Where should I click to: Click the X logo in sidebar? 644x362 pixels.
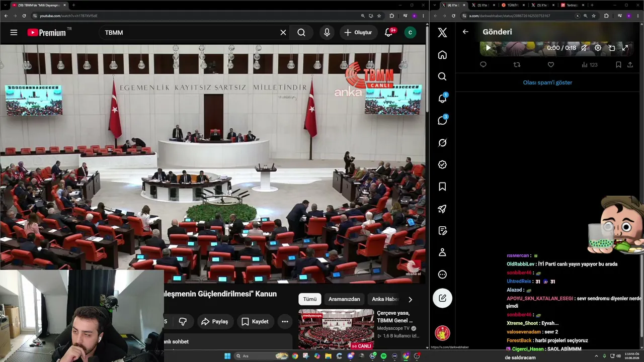[x=442, y=33]
